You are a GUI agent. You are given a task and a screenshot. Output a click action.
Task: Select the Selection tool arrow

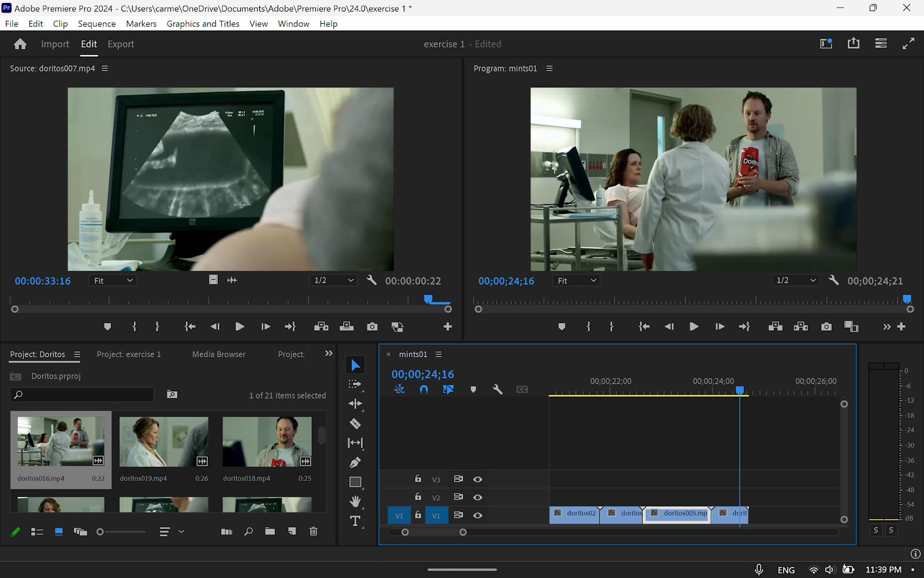pyautogui.click(x=355, y=365)
